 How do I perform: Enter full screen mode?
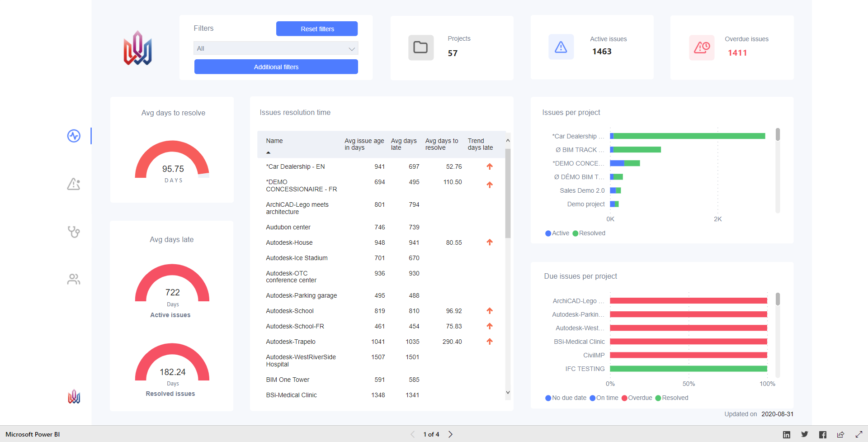[x=859, y=434]
